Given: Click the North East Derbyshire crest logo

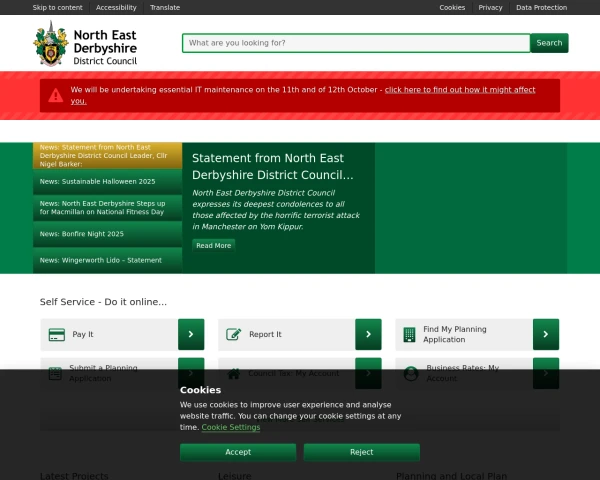Looking at the screenshot, I should pos(51,44).
